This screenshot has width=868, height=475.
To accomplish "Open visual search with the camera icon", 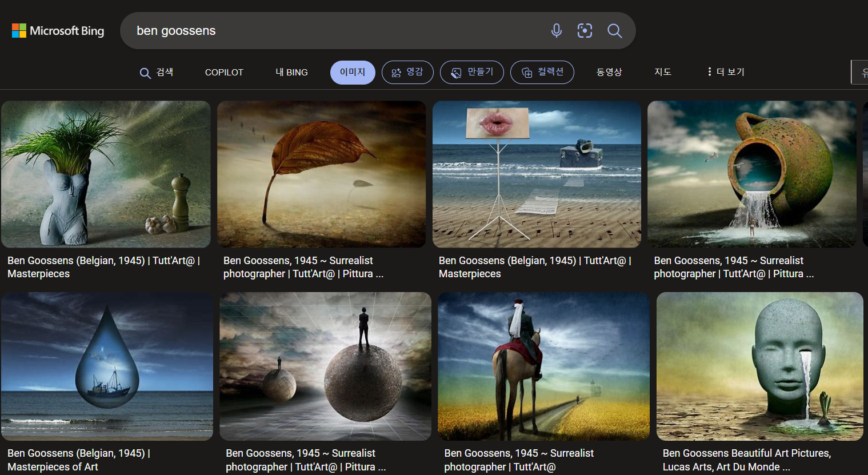I will pos(585,30).
